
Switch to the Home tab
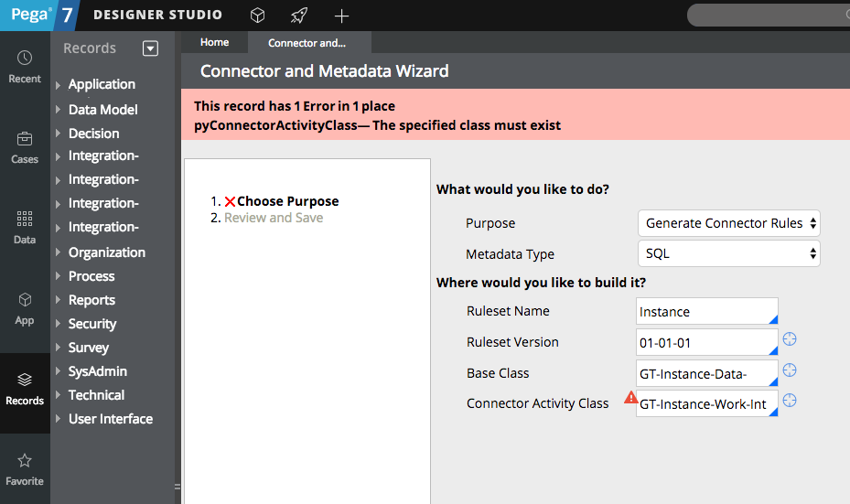[x=214, y=42]
